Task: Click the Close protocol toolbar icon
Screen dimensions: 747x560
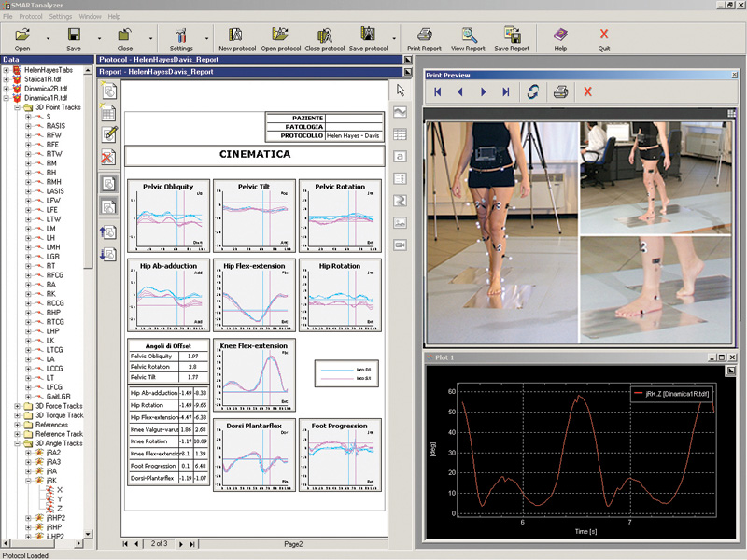Action: (x=324, y=36)
